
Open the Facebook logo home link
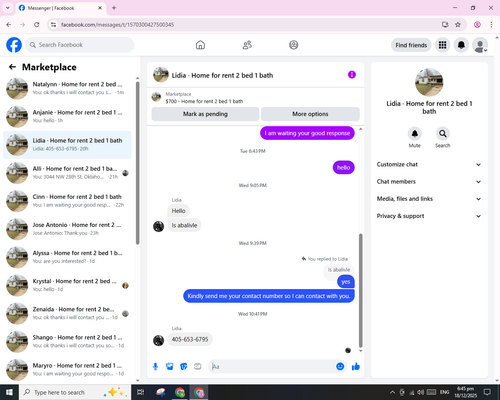pos(14,45)
